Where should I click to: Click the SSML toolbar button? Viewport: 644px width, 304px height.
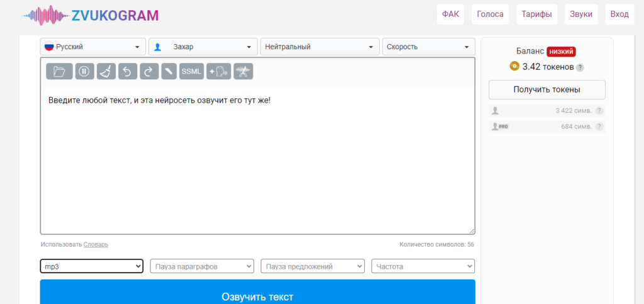191,72
